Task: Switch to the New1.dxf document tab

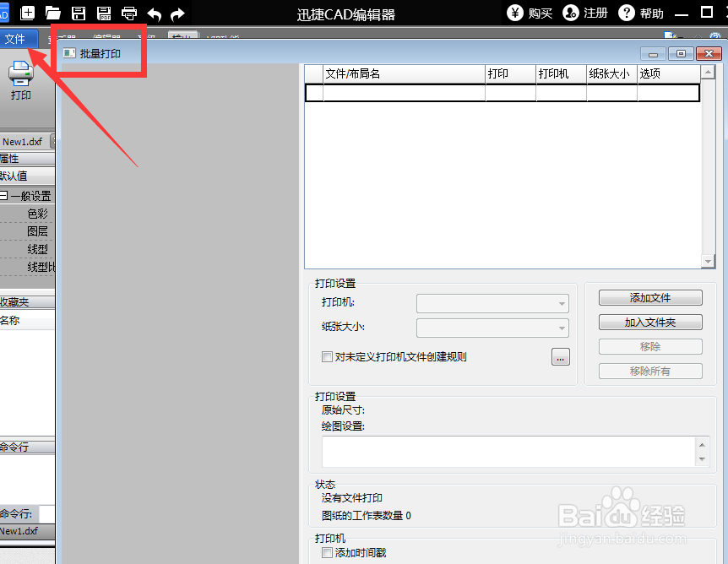Action: [x=22, y=142]
